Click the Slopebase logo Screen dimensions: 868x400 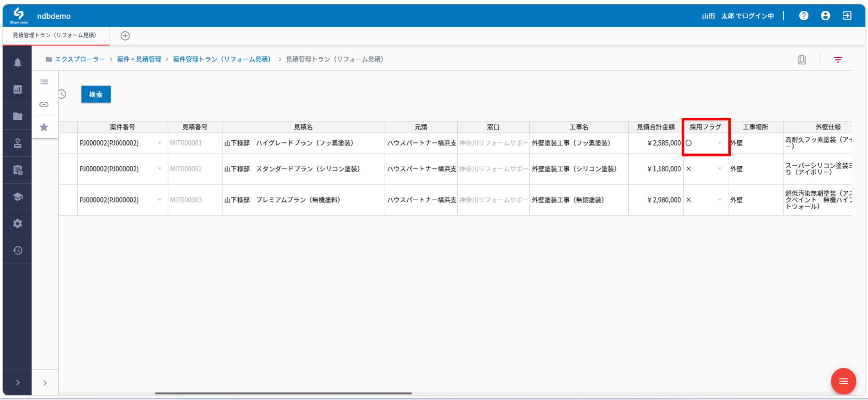click(x=18, y=16)
